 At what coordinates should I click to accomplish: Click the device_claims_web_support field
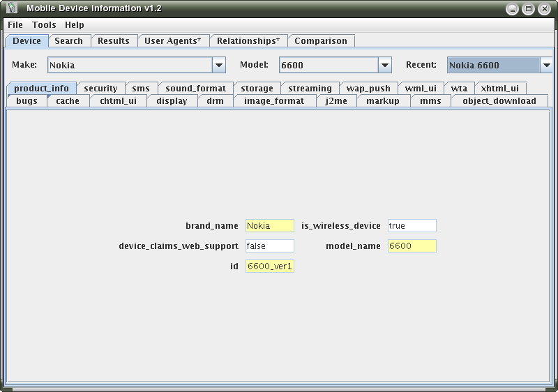[x=270, y=246]
